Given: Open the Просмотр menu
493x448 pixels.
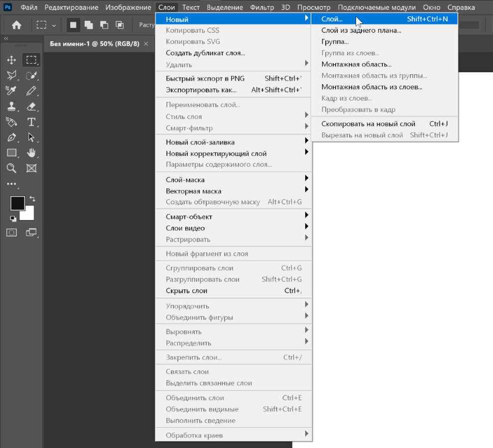Looking at the screenshot, I should (314, 7).
